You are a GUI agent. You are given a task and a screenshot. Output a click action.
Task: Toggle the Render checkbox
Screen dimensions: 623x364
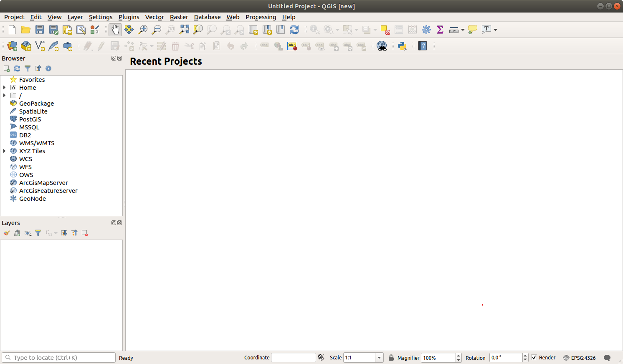click(534, 358)
